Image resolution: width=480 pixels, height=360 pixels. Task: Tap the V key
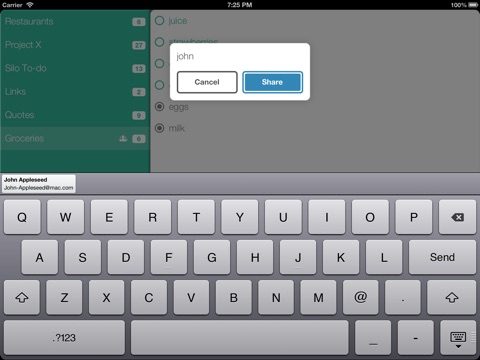tap(191, 297)
